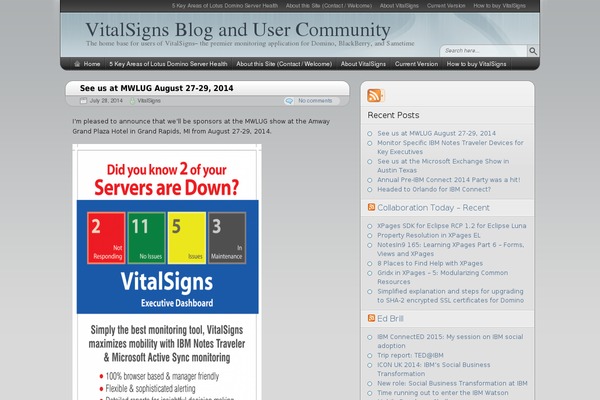
Task: Open 'Simplified explanation and steps for upgrading to SHA-2' link
Action: pos(450,296)
